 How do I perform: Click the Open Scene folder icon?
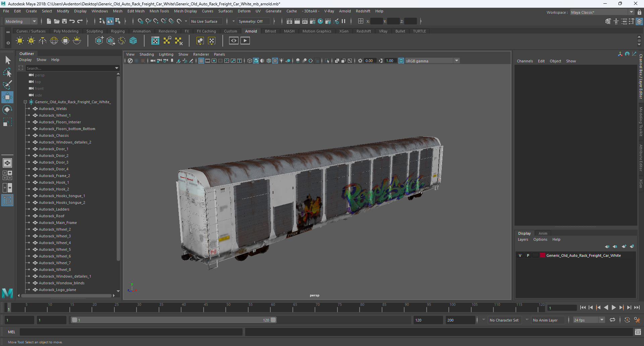tap(57, 21)
